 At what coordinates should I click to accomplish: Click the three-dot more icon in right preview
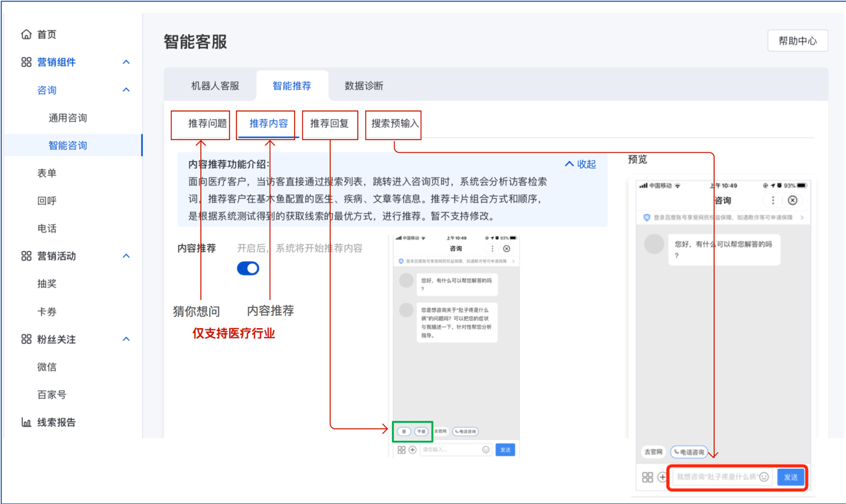773,200
